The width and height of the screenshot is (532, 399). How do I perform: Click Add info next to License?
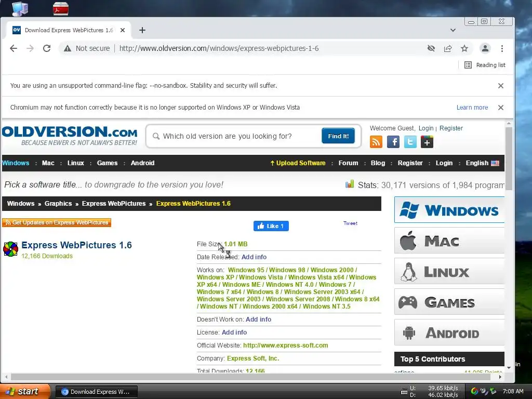(x=234, y=332)
